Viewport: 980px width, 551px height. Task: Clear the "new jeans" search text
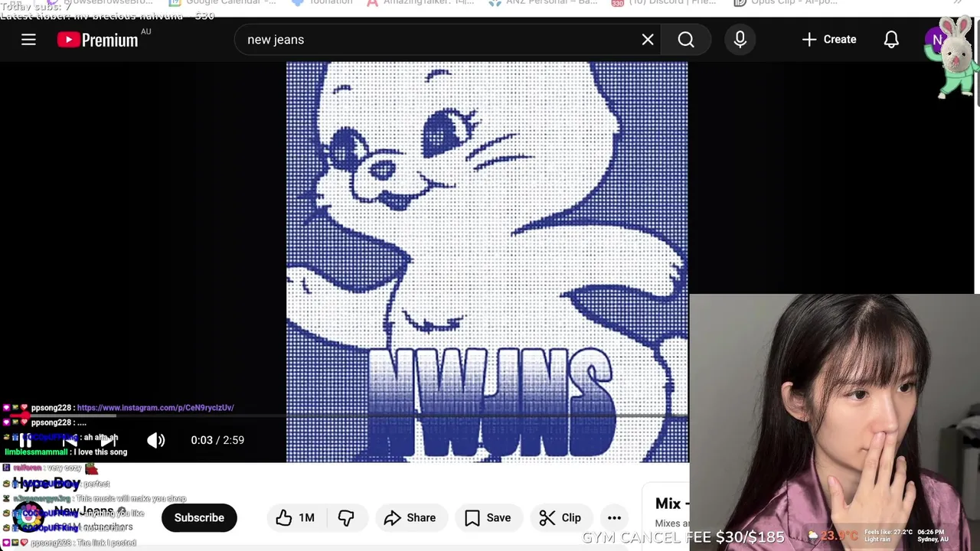pos(648,40)
